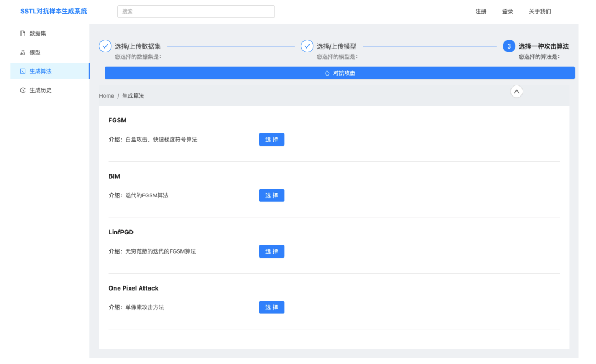Screen dimensions: 596x364
Task: Click the 模型 flask icon in sidebar
Action: coord(23,52)
